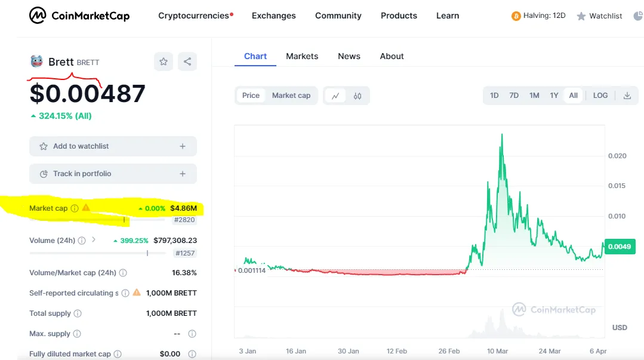This screenshot has width=644, height=360.
Task: Click the Brett coin avatar
Action: coord(36,61)
